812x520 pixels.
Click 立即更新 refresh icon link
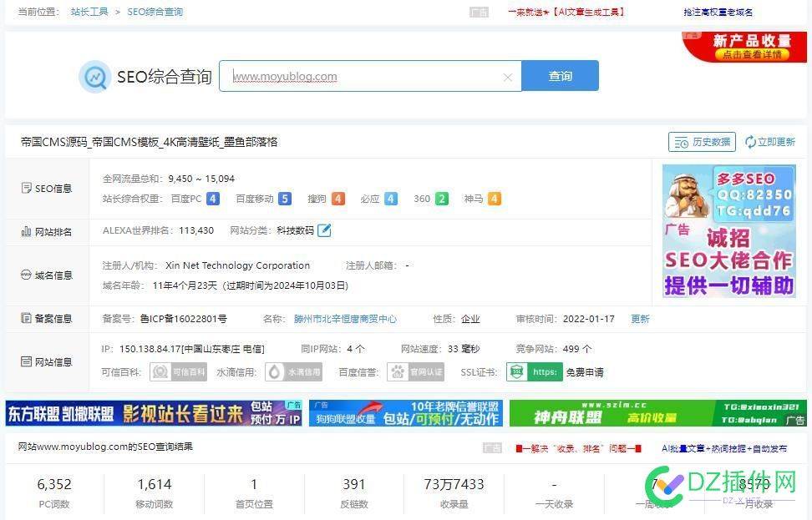769,142
